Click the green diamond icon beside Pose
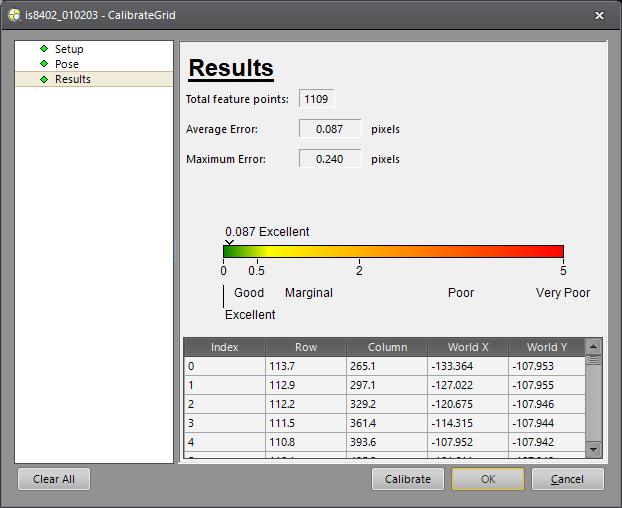This screenshot has height=508, width=622. point(44,64)
